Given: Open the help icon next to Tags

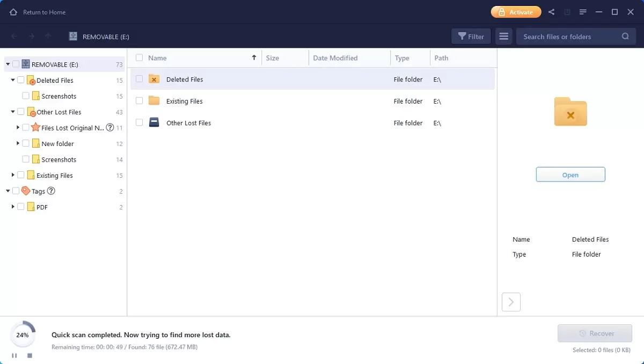Looking at the screenshot, I should click(51, 191).
